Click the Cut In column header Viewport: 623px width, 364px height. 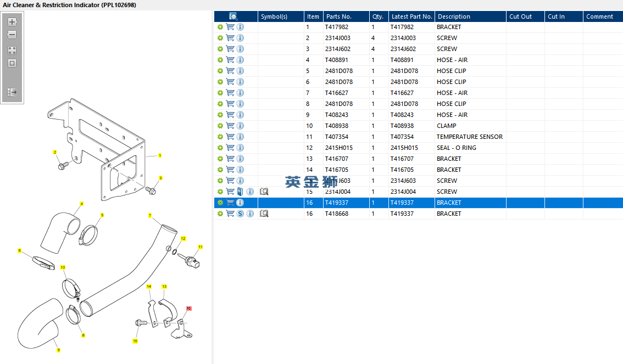coord(564,16)
